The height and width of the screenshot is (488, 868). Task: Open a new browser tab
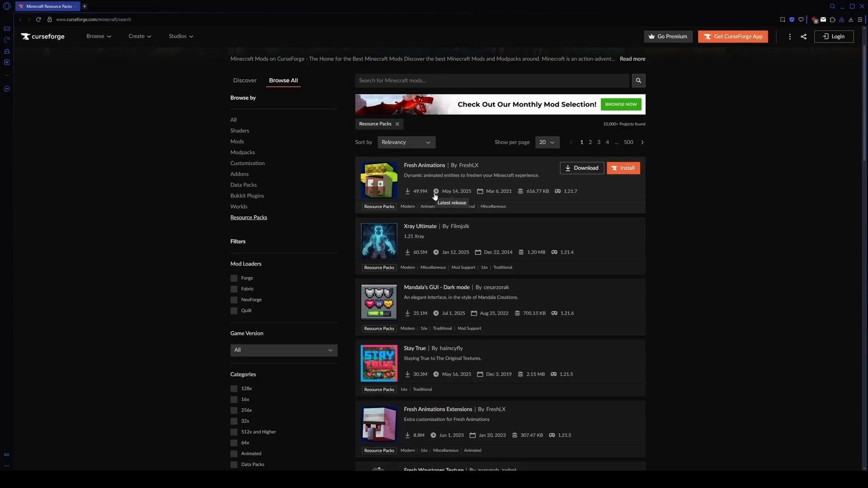pos(85,6)
